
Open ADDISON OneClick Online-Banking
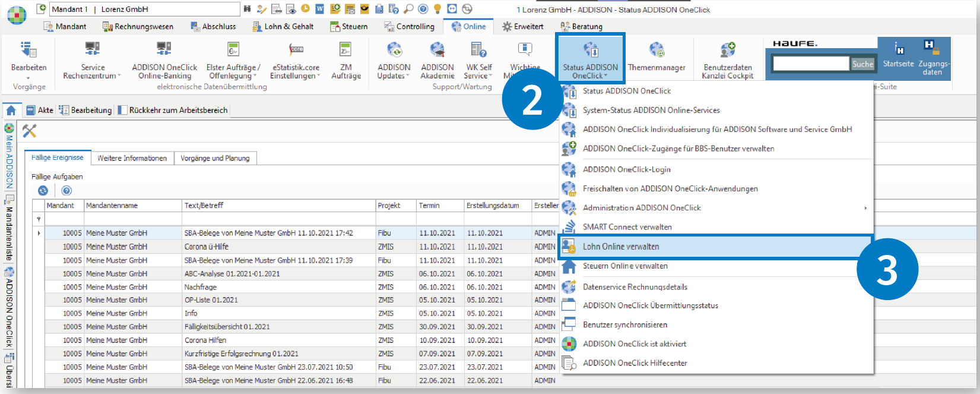click(164, 60)
